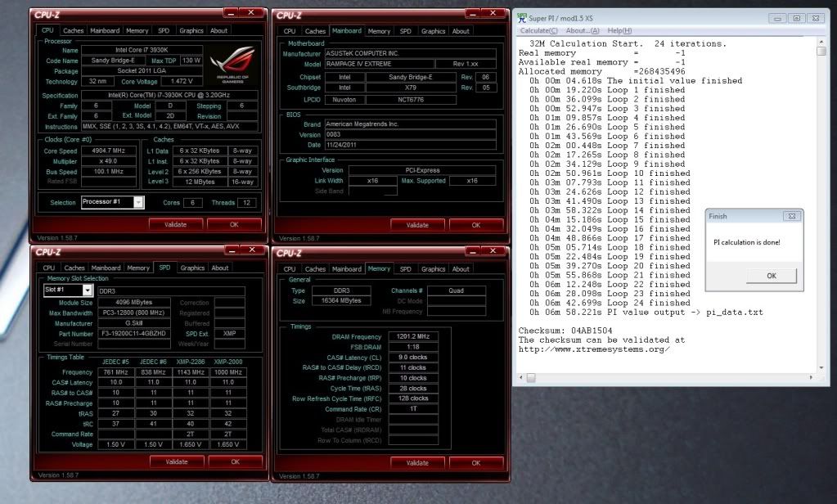This screenshot has height=504, width=837.
Task: Click the FSB:DRAM ratio 1:18
Action: click(x=413, y=347)
